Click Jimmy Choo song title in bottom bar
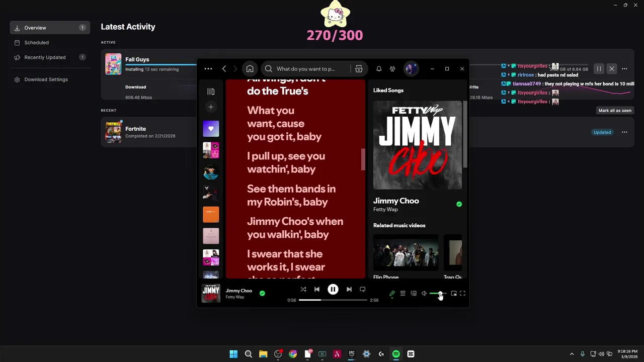The width and height of the screenshot is (644, 362). pyautogui.click(x=239, y=291)
